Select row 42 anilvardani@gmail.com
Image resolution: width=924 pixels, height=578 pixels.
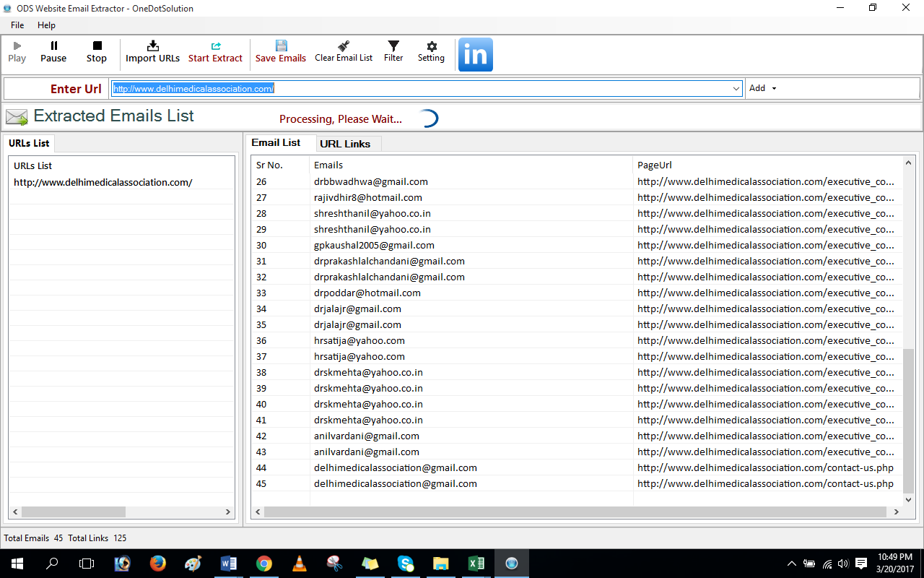point(577,436)
